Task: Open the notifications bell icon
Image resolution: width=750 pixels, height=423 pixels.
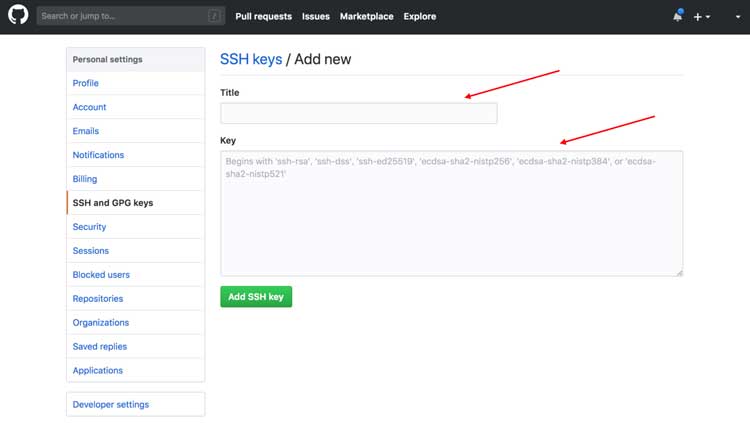Action: click(x=678, y=16)
